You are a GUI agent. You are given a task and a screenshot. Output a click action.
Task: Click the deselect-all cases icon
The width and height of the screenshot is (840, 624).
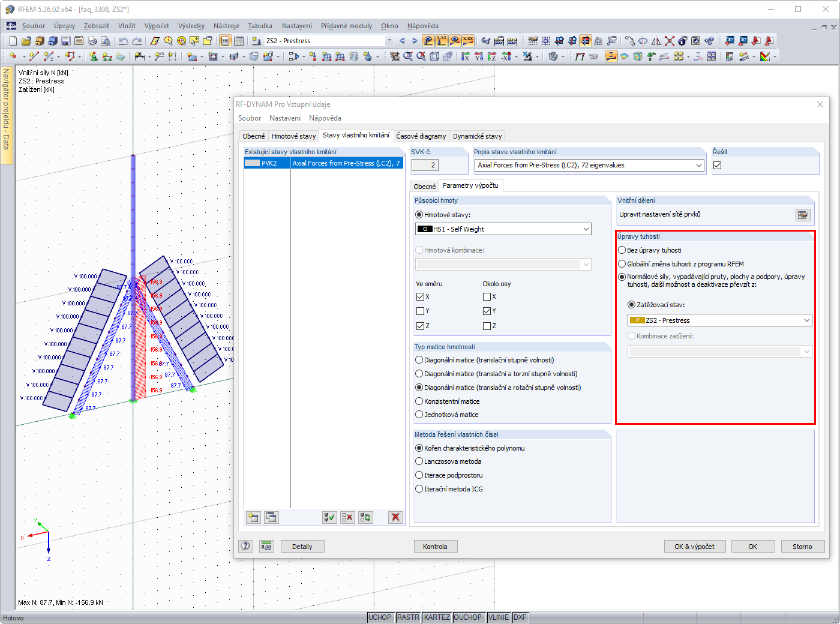coord(347,517)
